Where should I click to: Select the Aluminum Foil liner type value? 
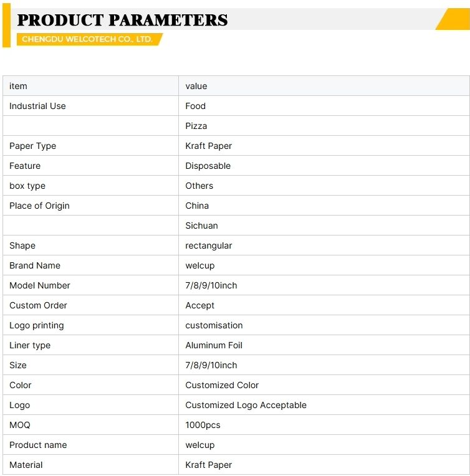tap(214, 345)
